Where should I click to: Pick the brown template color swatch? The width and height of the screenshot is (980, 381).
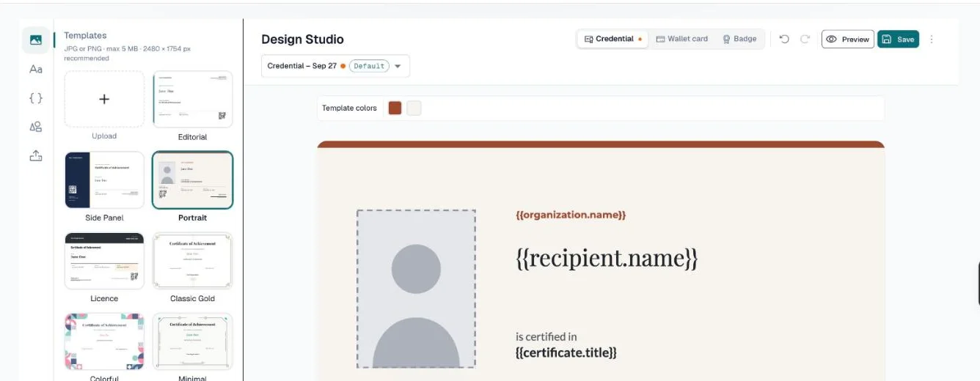395,108
